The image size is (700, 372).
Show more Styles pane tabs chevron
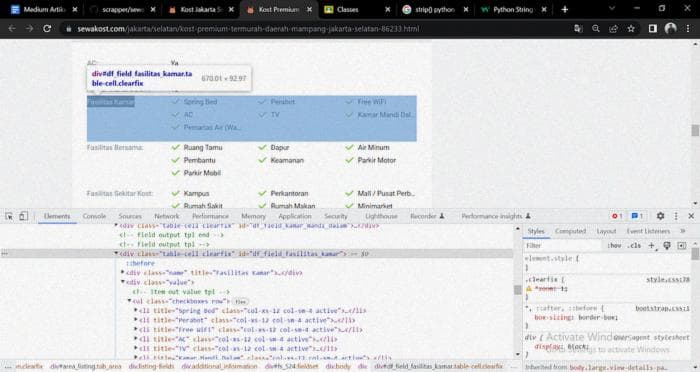point(683,231)
